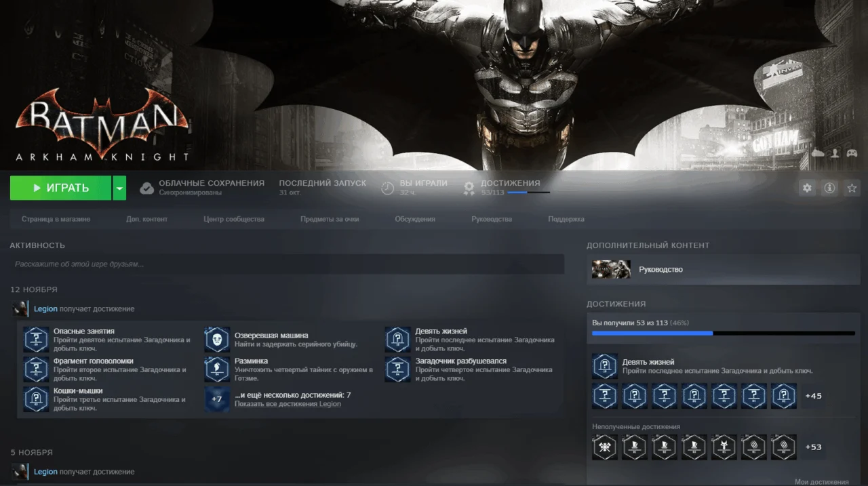Image resolution: width=868 pixels, height=486 pixels.
Task: Open Legion profile link under 5 ноября
Action: click(45, 472)
